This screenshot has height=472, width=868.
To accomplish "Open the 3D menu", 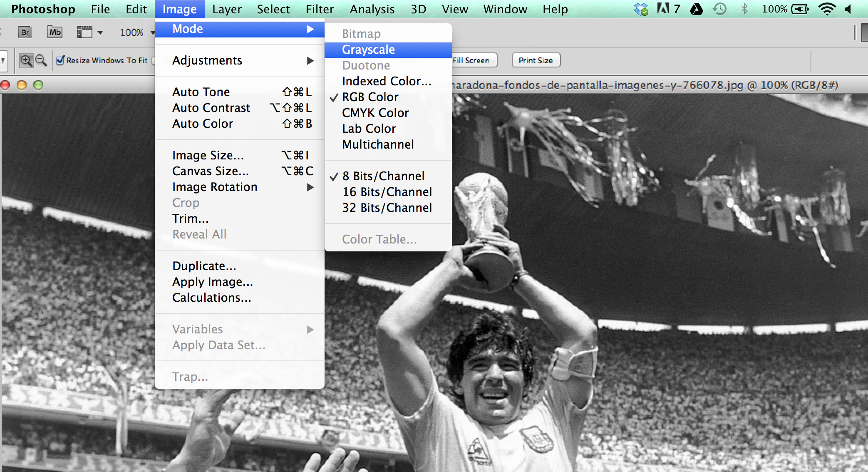I will pyautogui.click(x=419, y=9).
